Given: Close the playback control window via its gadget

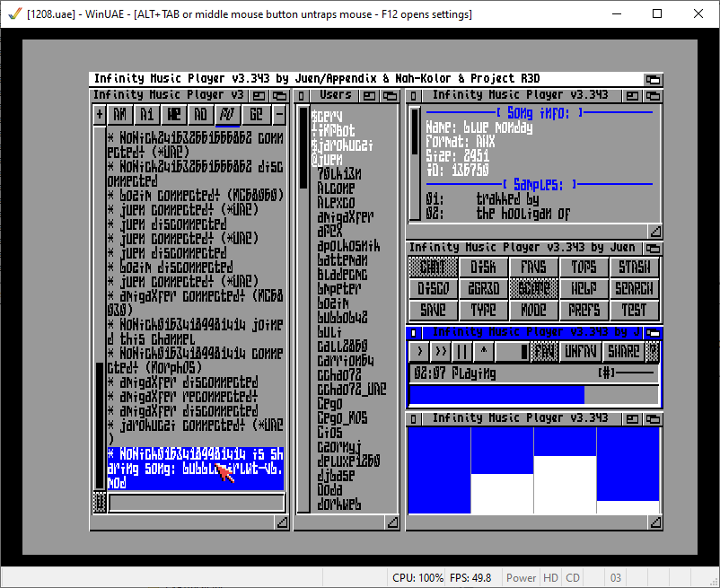Looking at the screenshot, I should pyautogui.click(x=413, y=333).
